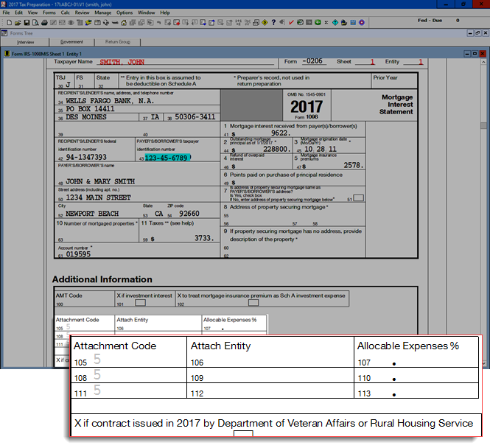This screenshot has height=448, width=490.
Task: Click the mortgage interest received amount field
Action: 269,133
